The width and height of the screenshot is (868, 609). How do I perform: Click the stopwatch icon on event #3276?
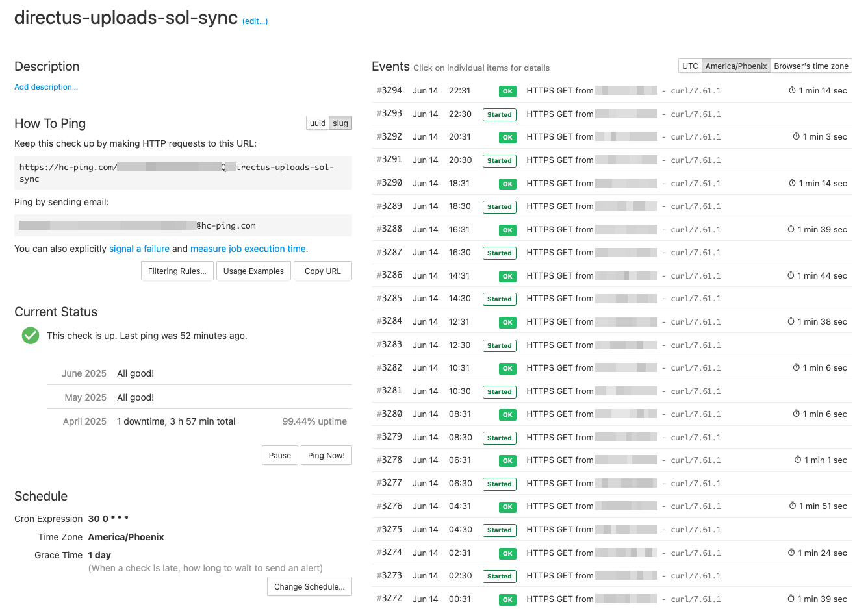(793, 506)
